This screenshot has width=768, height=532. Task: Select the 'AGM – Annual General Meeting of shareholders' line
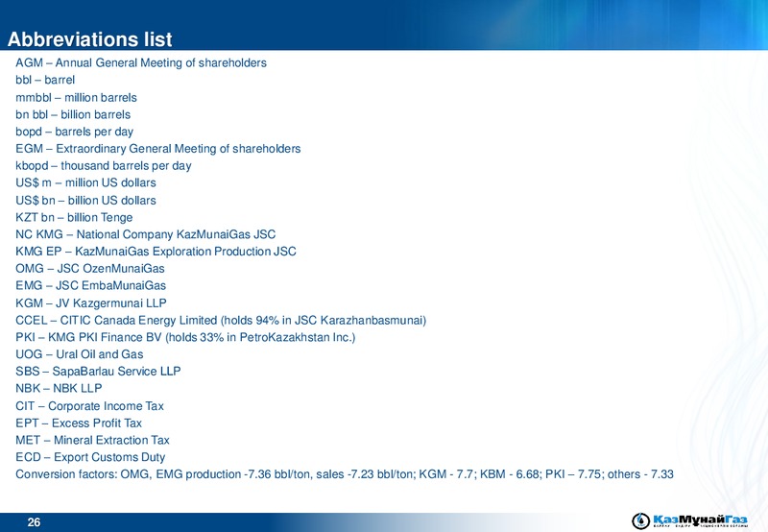pos(141,62)
